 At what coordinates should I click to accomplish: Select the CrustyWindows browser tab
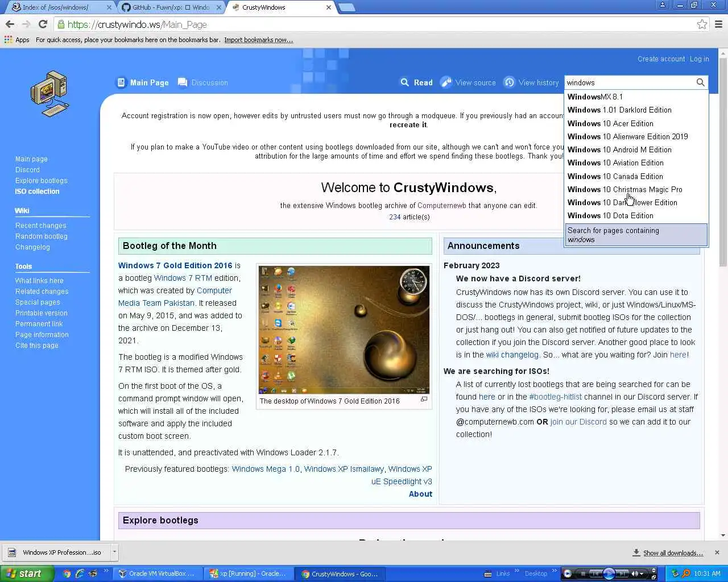tap(282, 7)
